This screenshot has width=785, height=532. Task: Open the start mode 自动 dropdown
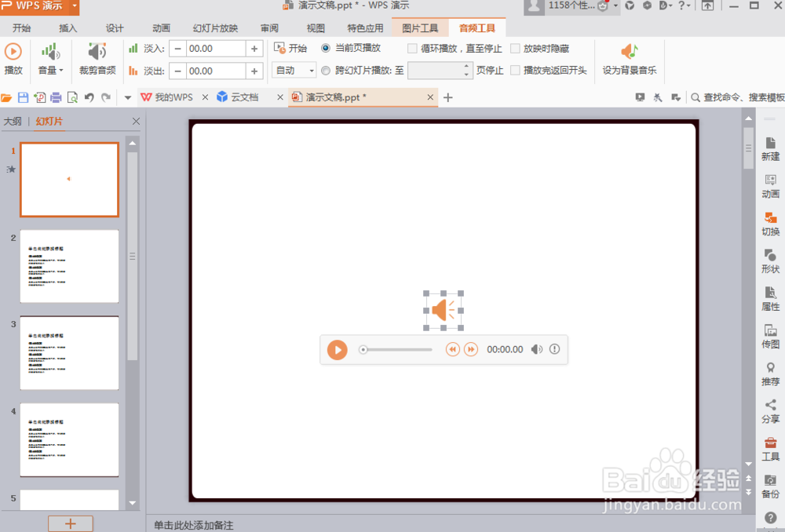[x=294, y=70]
